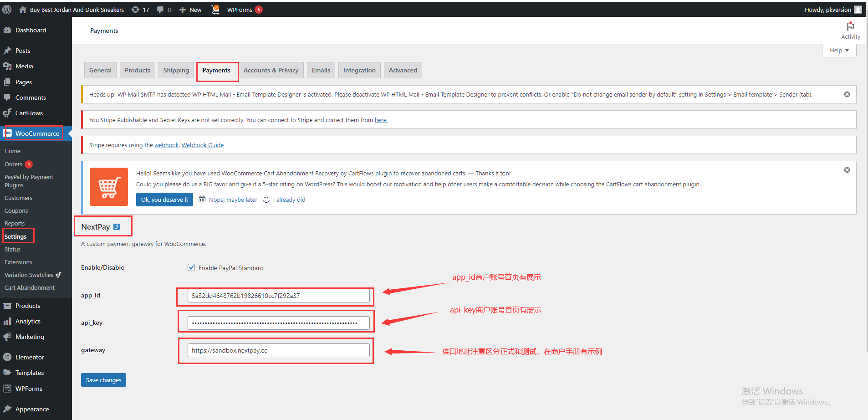Open the Extensions submenu item
Screen dimensions: 868x420
[18, 262]
